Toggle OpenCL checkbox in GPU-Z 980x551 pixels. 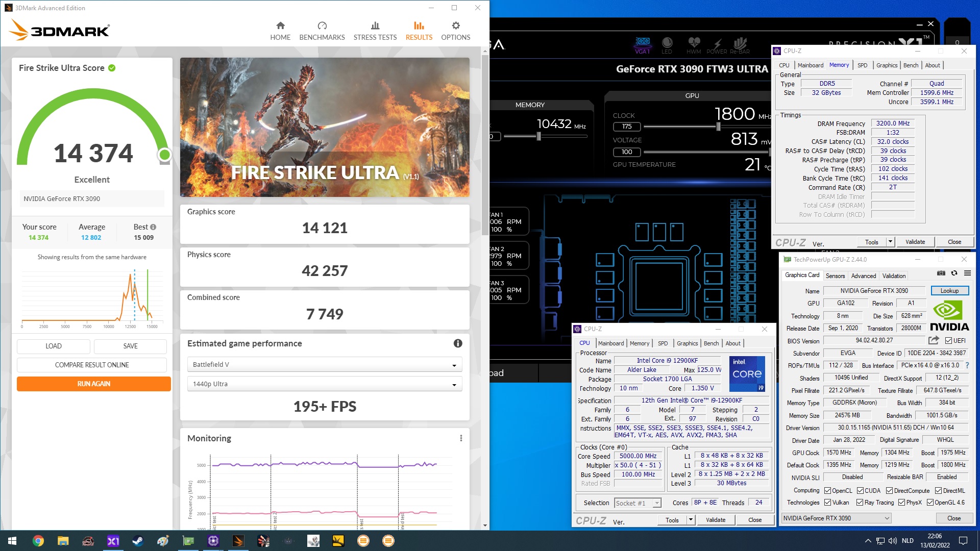point(827,491)
